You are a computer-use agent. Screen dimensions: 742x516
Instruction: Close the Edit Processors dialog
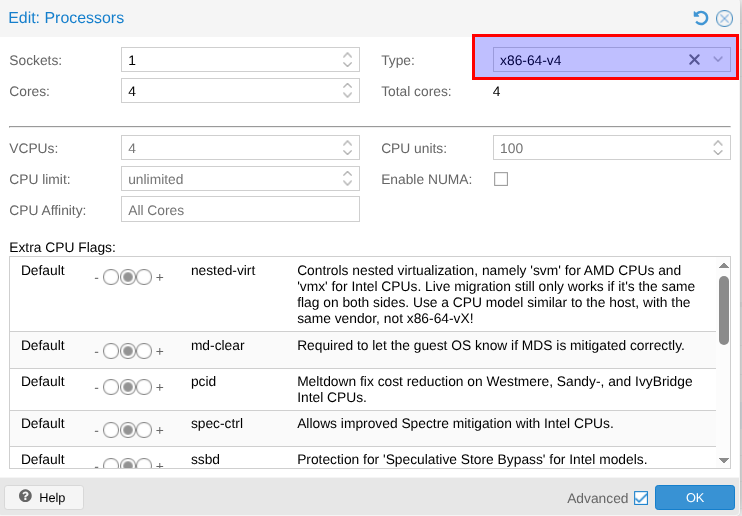(x=724, y=18)
